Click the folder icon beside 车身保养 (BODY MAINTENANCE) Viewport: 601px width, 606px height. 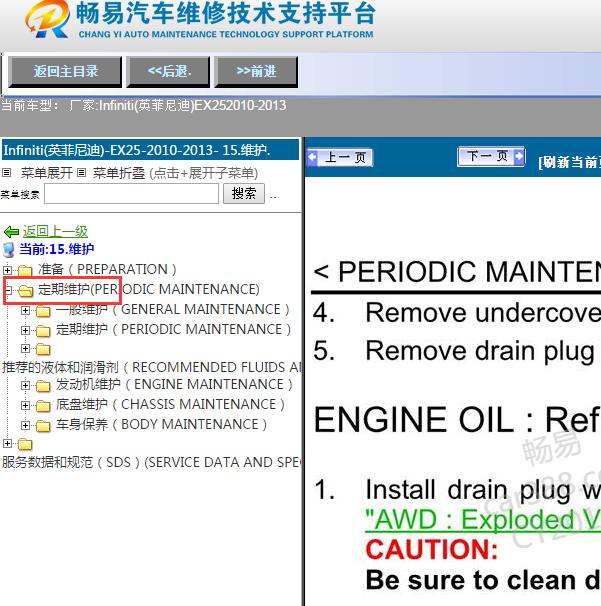click(x=43, y=426)
